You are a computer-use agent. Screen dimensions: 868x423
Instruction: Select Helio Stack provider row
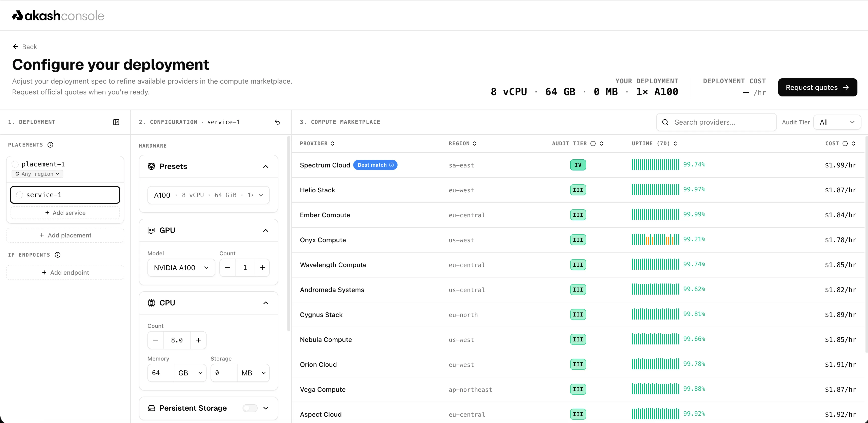click(578, 190)
